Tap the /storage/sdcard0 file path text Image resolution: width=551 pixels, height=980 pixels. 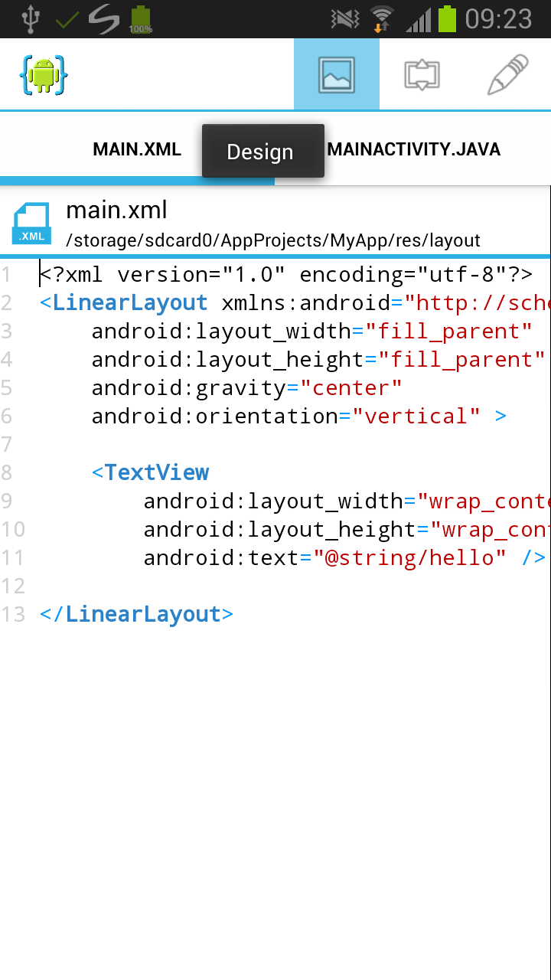click(273, 240)
